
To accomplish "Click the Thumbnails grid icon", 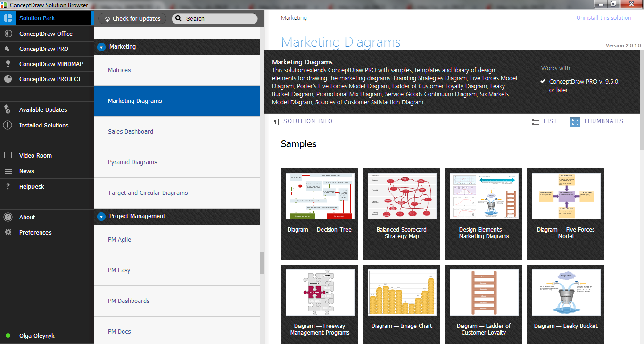I will click(575, 122).
